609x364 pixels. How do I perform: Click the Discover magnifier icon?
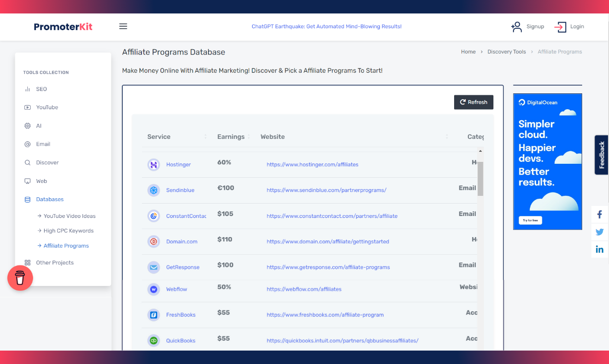[27, 163]
